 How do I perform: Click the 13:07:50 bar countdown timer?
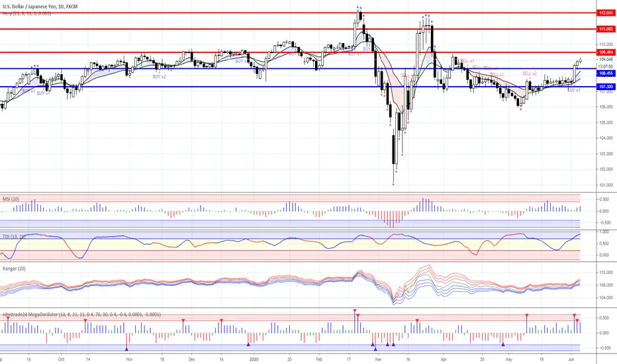point(606,66)
